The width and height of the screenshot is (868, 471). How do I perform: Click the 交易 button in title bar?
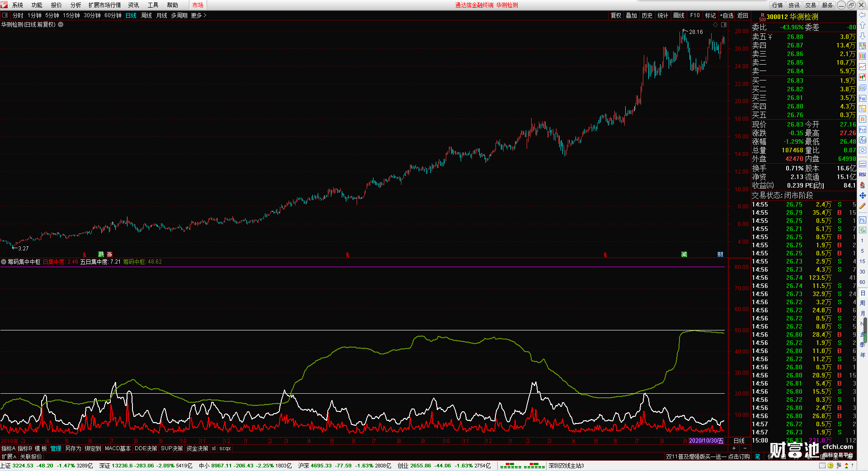(811, 5)
